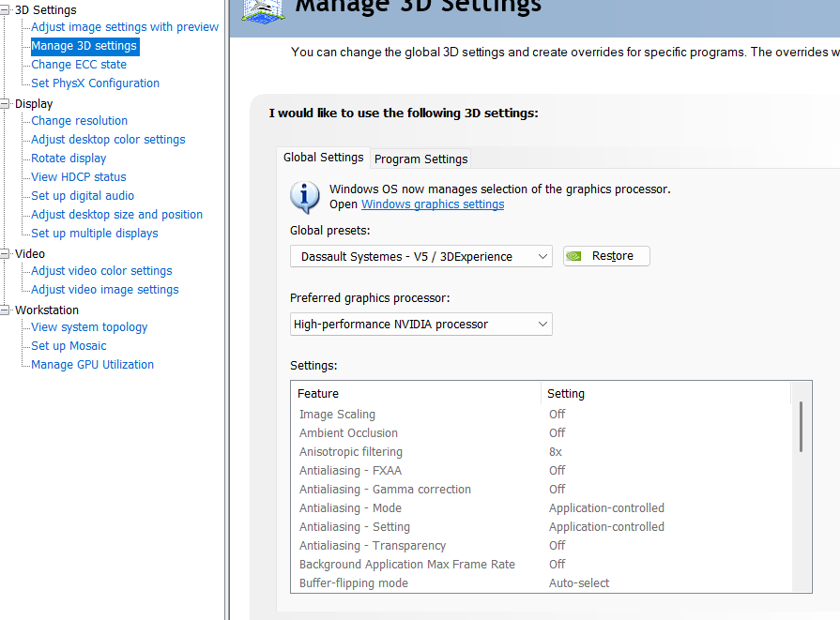The width and height of the screenshot is (840, 620).
Task: Open Set up Mosaic
Action: point(69,346)
